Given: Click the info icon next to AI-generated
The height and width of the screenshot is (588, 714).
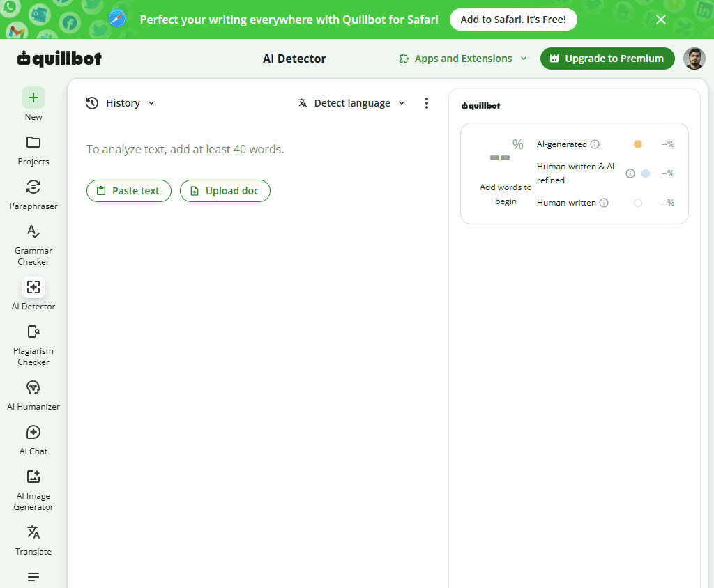Looking at the screenshot, I should 595,144.
